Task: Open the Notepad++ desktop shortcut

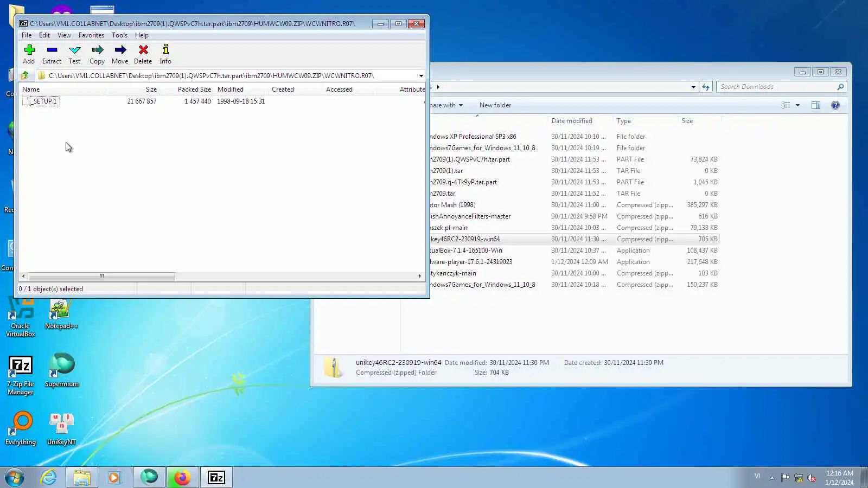Action: point(61,314)
